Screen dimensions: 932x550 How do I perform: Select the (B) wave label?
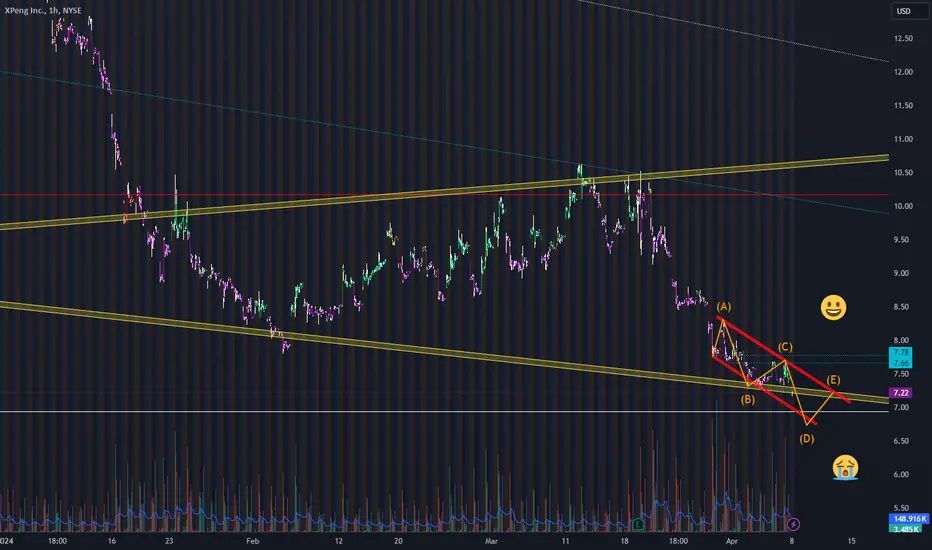pyautogui.click(x=747, y=400)
